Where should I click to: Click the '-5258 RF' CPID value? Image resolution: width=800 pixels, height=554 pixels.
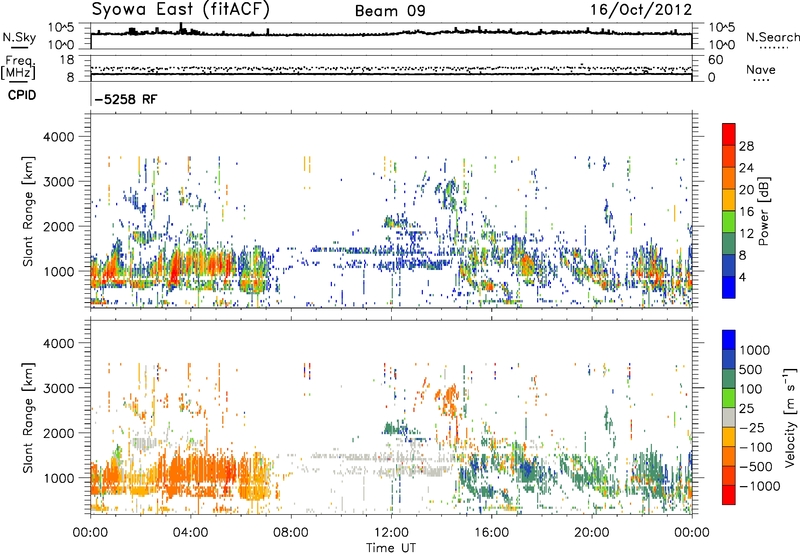[126, 99]
